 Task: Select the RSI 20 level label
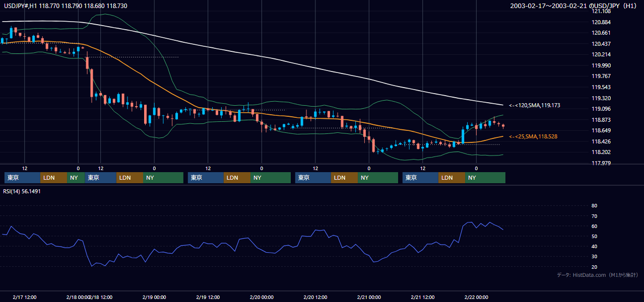click(594, 267)
